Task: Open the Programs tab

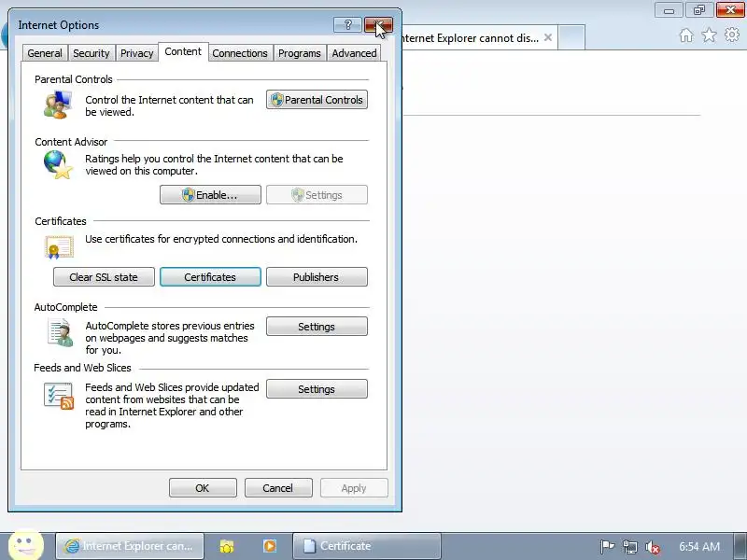Action: click(299, 53)
